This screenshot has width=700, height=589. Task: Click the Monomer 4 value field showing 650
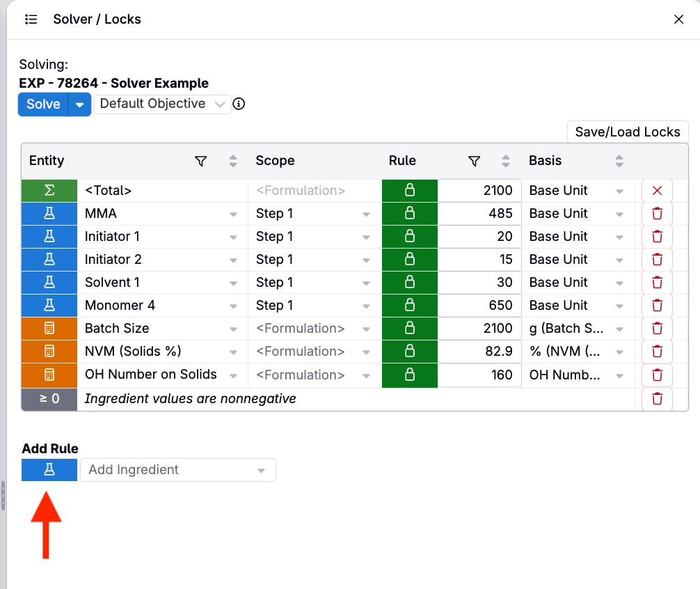tap(479, 306)
